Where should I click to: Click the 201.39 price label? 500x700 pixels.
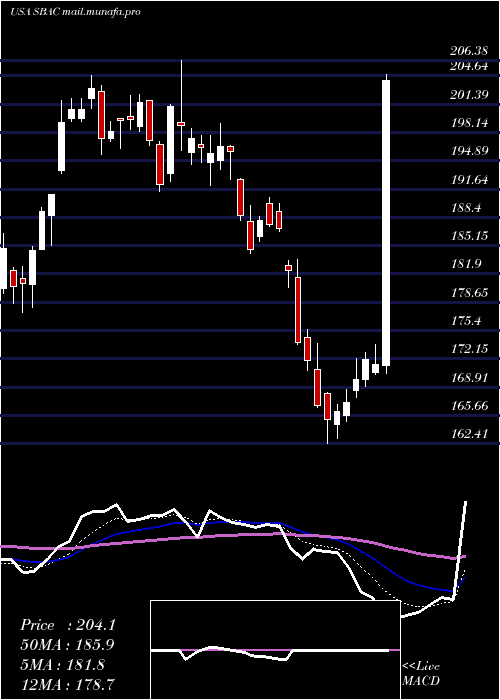[x=469, y=95]
